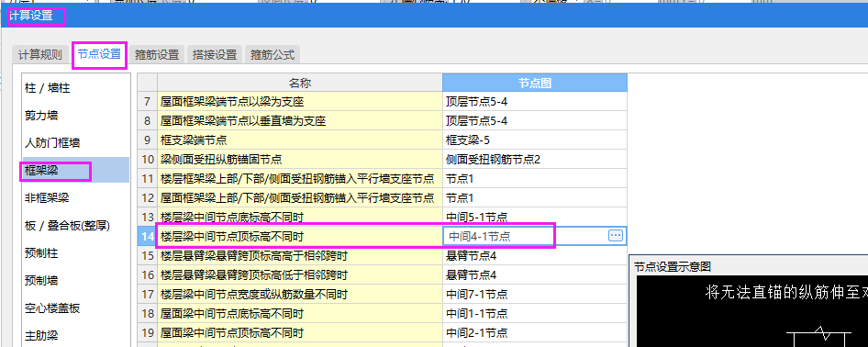Choose 预制墙 in the list

(x=76, y=281)
